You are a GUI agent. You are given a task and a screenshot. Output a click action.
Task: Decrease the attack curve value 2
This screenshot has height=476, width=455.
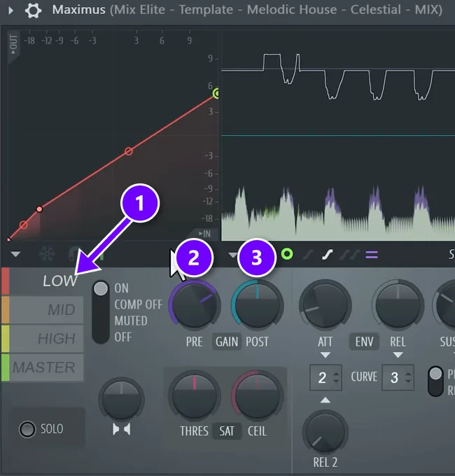(x=336, y=381)
